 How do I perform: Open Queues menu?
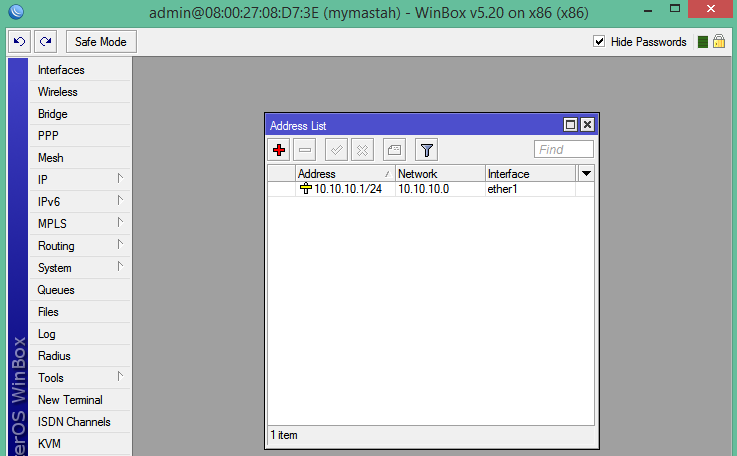(x=80, y=290)
